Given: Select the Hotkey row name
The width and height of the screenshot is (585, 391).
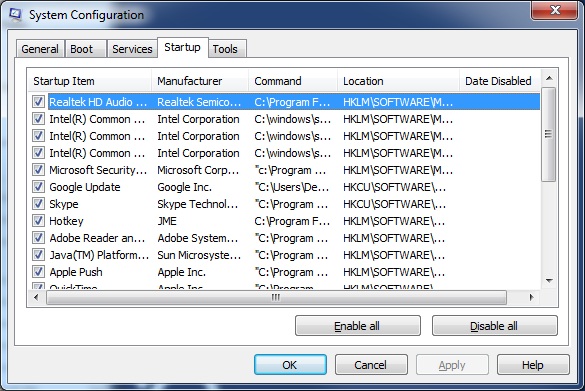Looking at the screenshot, I should [x=66, y=221].
